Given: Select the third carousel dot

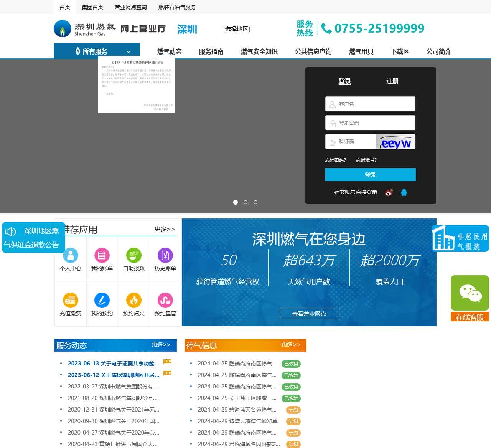Looking at the screenshot, I should point(255,202).
